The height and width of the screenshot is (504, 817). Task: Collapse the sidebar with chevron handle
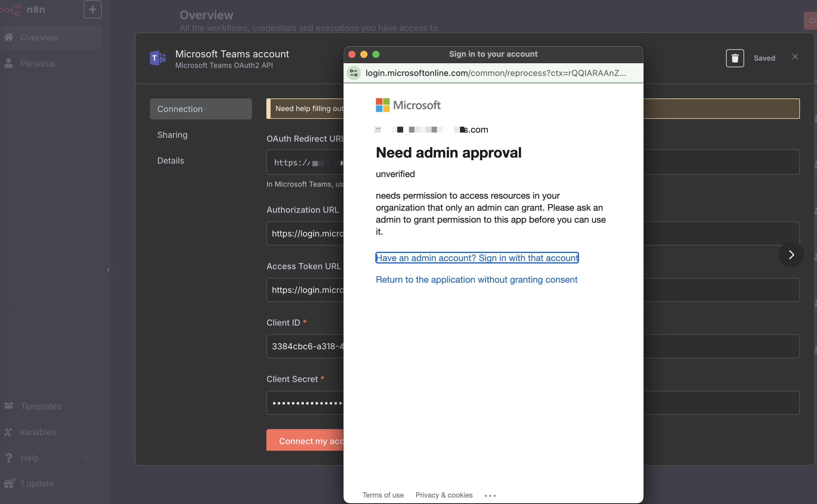(108, 270)
